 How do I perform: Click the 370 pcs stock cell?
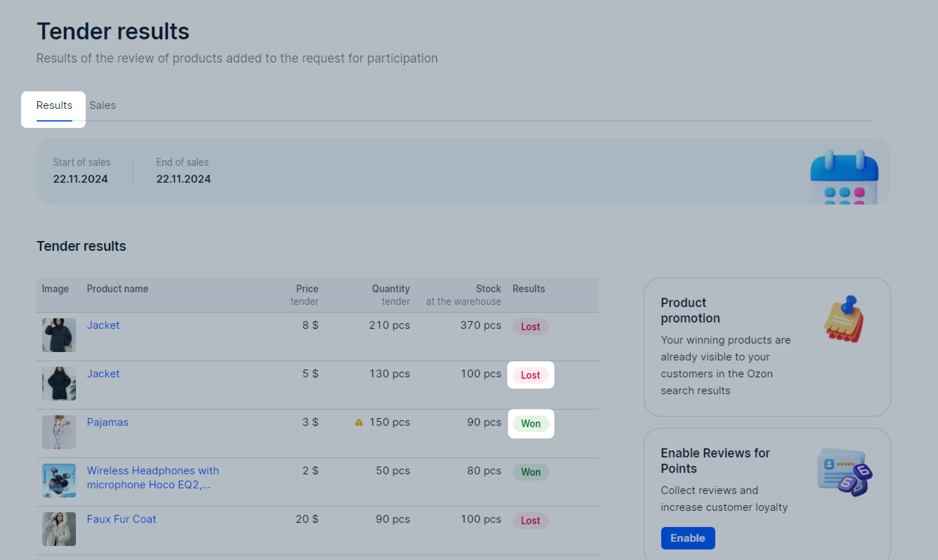pyautogui.click(x=481, y=325)
